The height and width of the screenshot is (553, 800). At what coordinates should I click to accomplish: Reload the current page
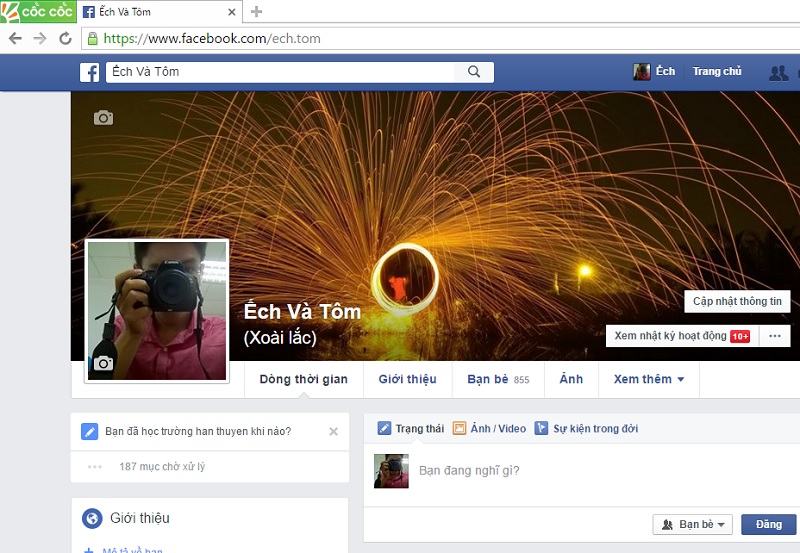(x=65, y=38)
